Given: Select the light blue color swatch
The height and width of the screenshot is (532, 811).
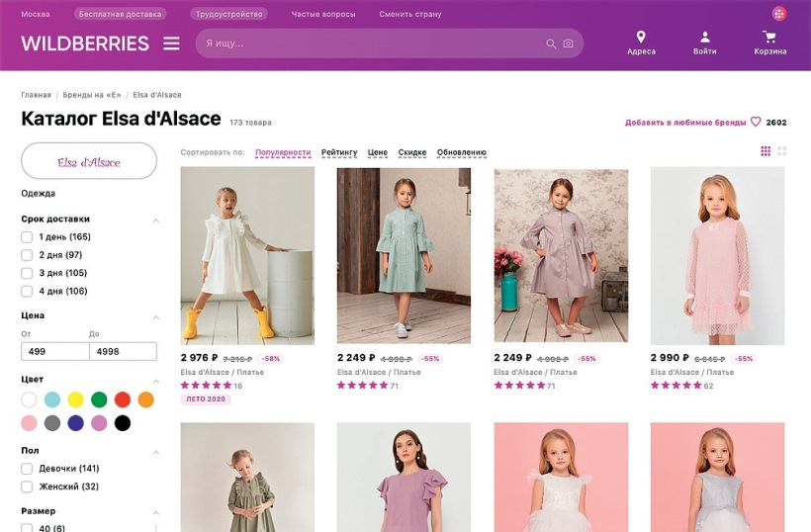Looking at the screenshot, I should coord(52,399).
